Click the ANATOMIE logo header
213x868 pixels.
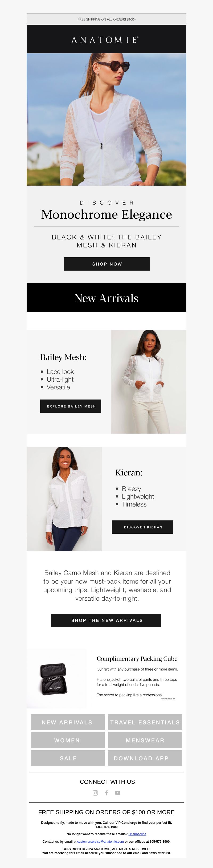click(x=106, y=39)
